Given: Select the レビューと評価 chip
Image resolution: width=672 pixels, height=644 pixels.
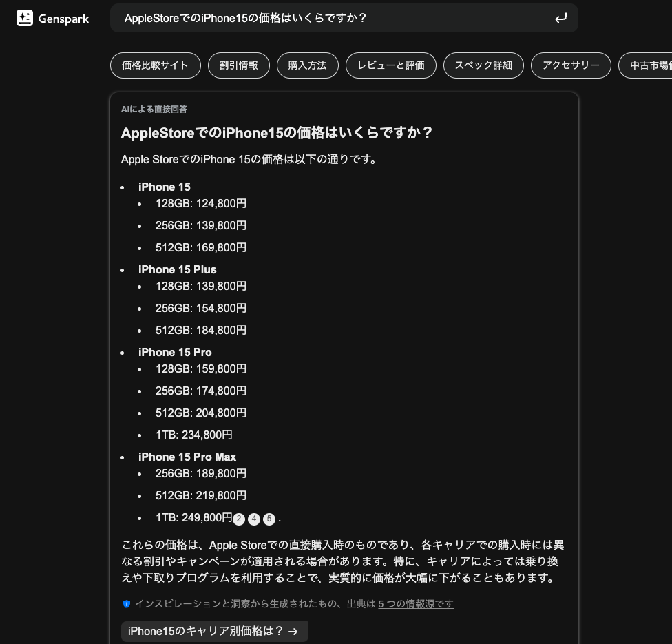Looking at the screenshot, I should (x=391, y=65).
